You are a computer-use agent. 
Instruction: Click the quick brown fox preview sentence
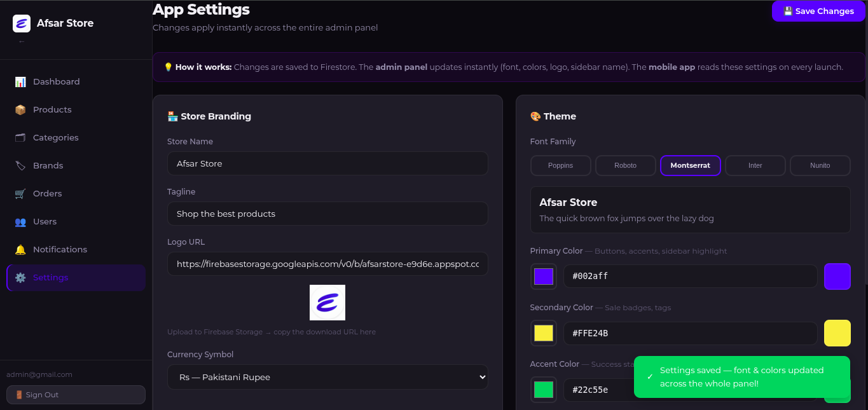pos(626,219)
